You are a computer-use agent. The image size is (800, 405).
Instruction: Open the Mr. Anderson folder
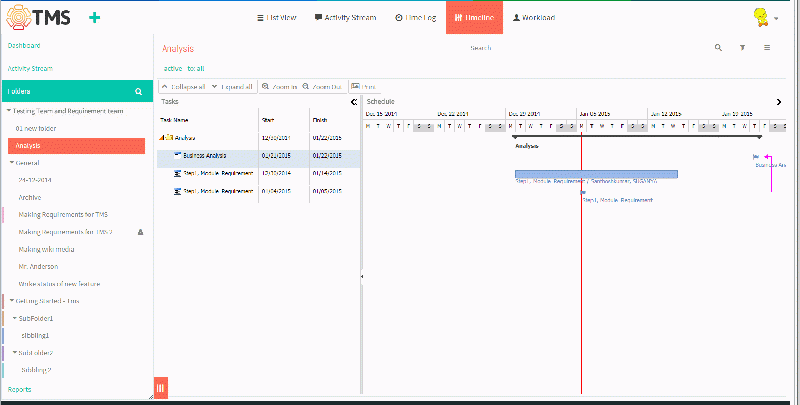(x=38, y=266)
